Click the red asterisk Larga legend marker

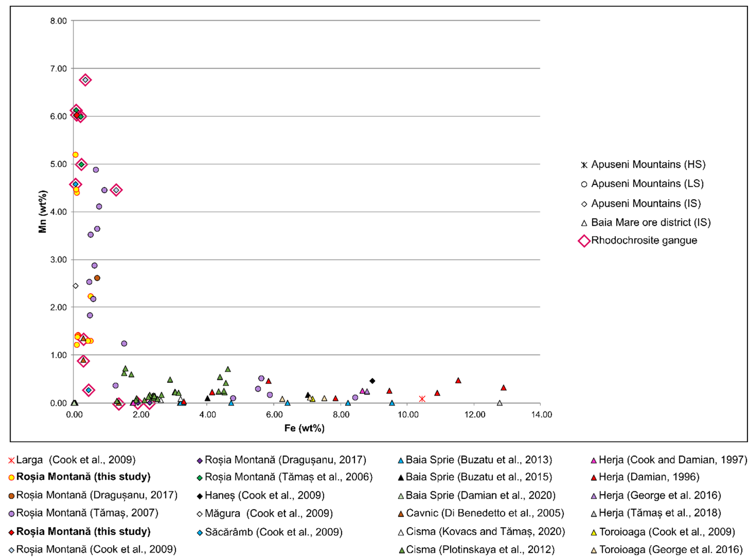(x=12, y=460)
